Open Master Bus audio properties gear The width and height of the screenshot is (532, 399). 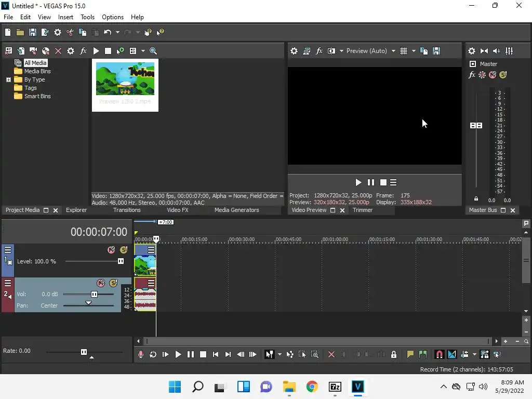click(472, 51)
